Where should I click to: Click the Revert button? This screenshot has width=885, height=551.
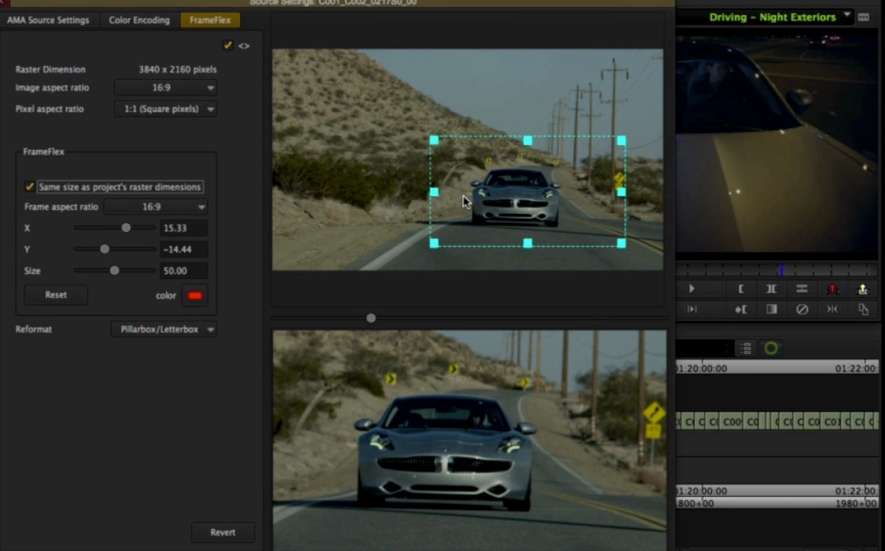223,532
